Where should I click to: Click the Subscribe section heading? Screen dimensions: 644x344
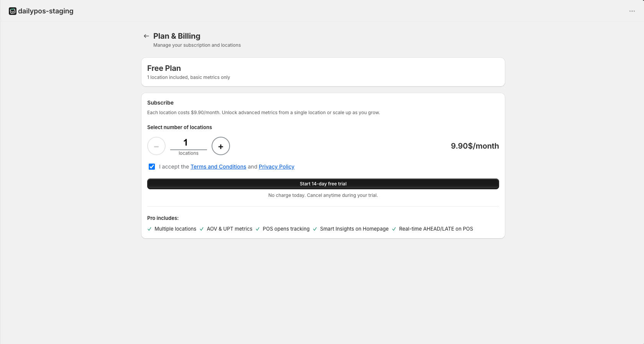tap(160, 103)
